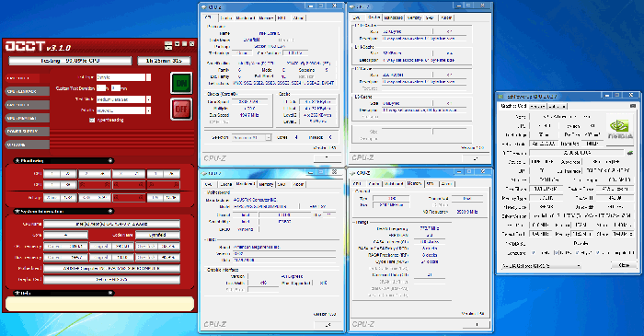Click app icon of CPU-Z window showing processor info

point(203,7)
